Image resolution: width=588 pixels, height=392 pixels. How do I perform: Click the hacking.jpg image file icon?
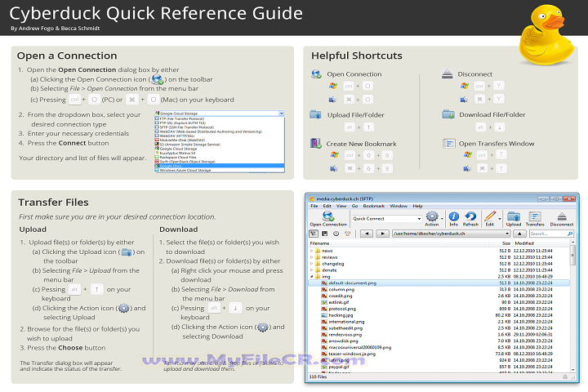click(x=324, y=315)
